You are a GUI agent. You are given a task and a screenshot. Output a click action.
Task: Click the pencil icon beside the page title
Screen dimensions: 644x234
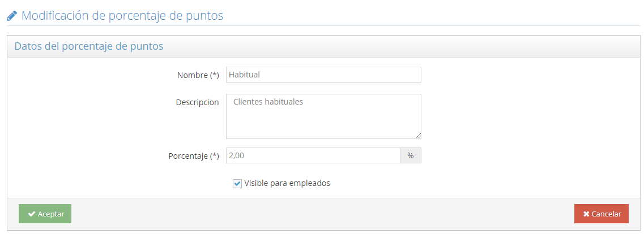click(x=12, y=16)
